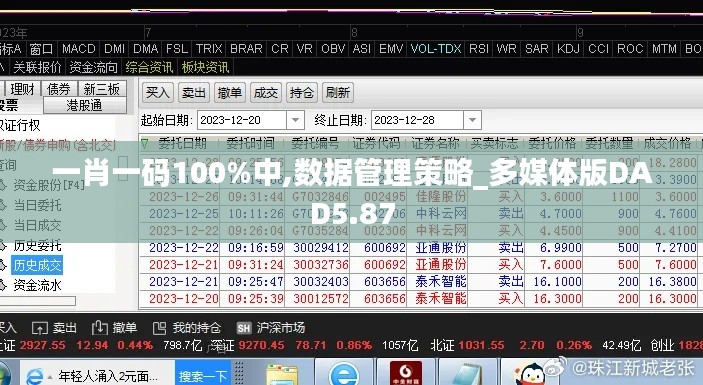Switch to the 理财 tab

coord(22,89)
